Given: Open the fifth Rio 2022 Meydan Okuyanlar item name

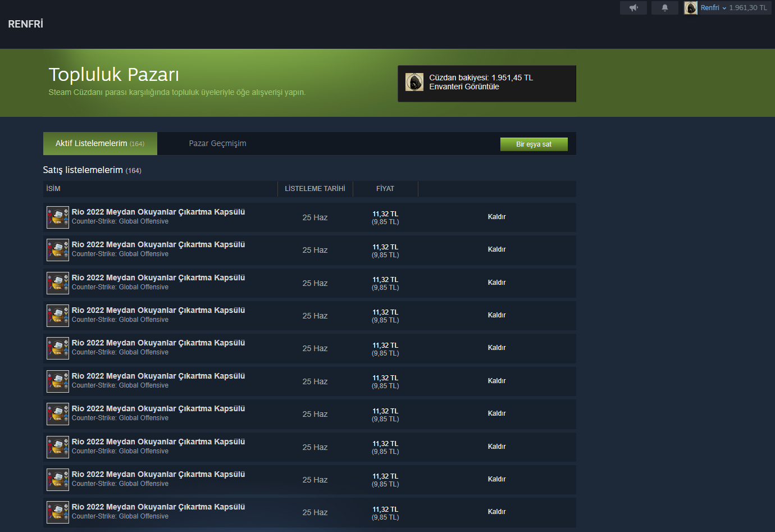Looking at the screenshot, I should coord(158,343).
